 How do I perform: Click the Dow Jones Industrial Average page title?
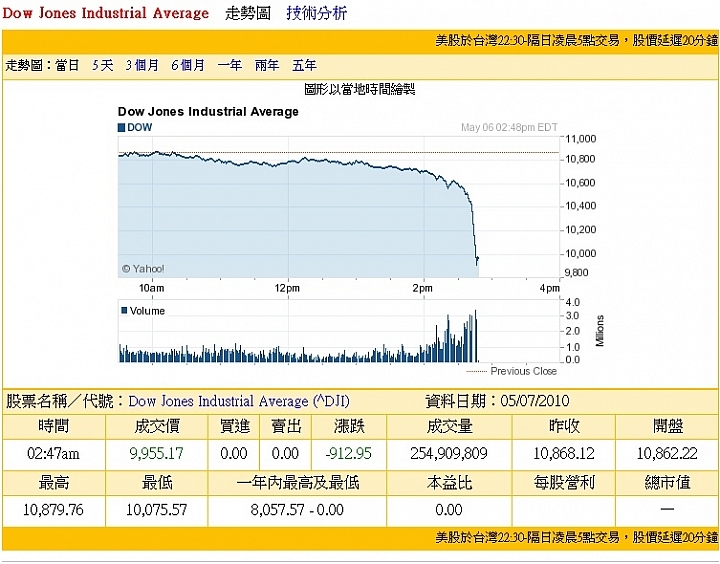click(x=105, y=13)
